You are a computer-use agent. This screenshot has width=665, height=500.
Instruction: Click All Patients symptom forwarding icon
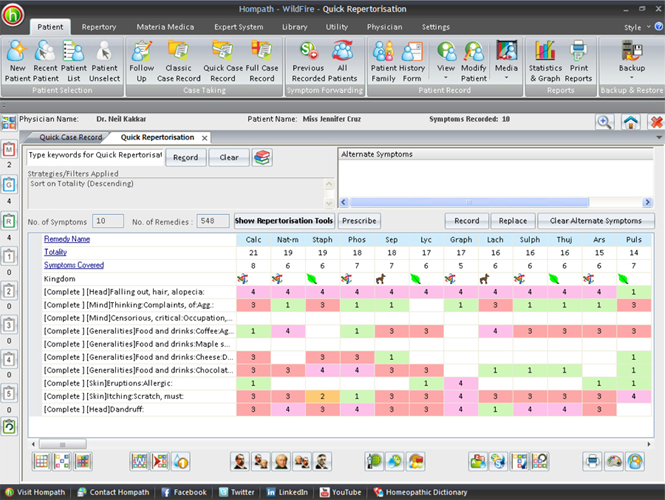click(x=342, y=61)
